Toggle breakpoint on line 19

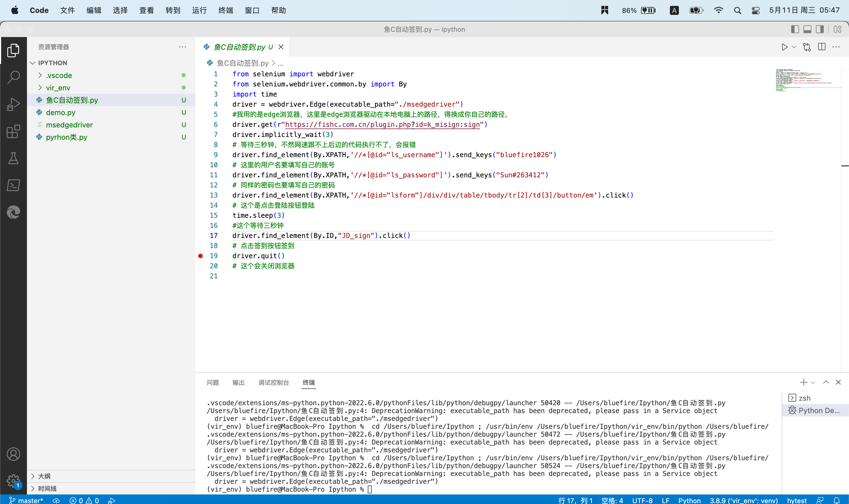coord(200,256)
